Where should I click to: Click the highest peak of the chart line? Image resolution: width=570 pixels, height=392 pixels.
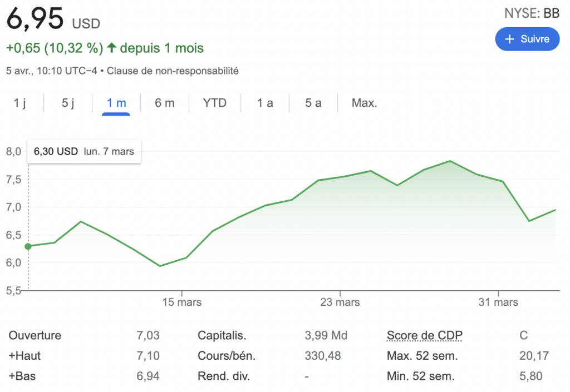pos(450,161)
